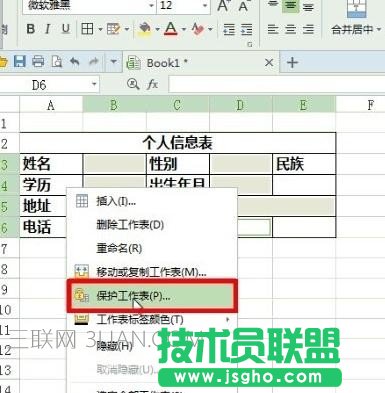Apply fill color bucket
Screen dimensions: 385x393
coord(145,29)
